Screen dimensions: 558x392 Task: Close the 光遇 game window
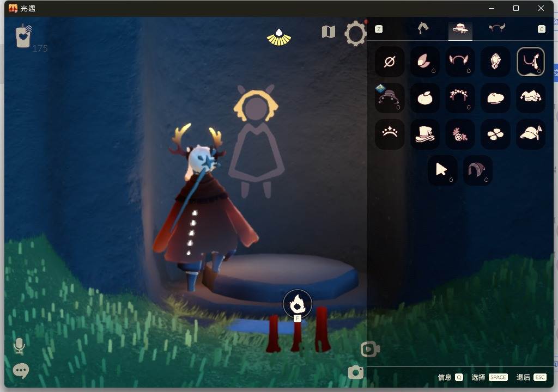(x=541, y=8)
